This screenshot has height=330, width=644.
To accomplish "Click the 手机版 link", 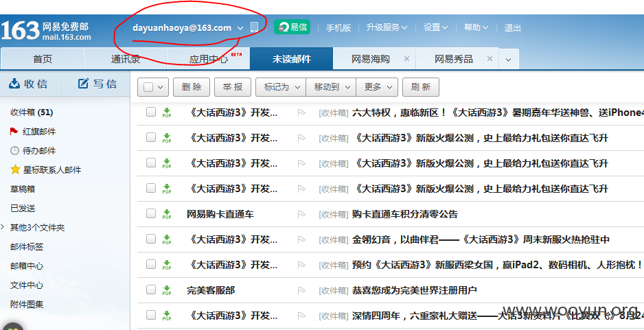I will (x=338, y=27).
